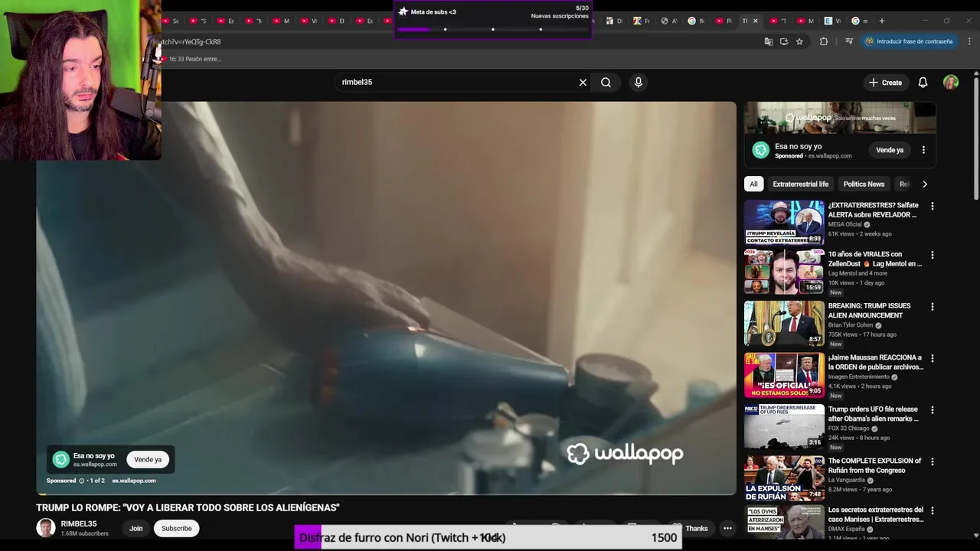Open the media control icon in toolbar
980x551 pixels.
[849, 41]
